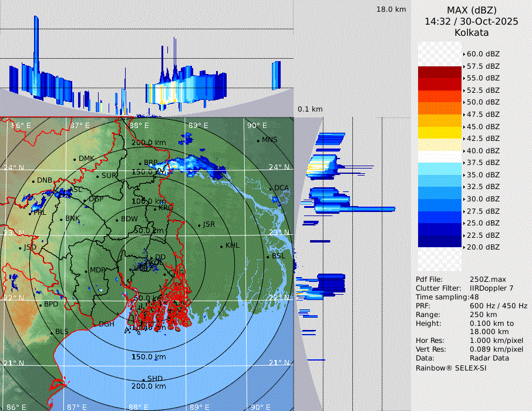Select the BDW station marker
Image resolution: width=532 pixels, height=411 pixels.
coord(117,220)
